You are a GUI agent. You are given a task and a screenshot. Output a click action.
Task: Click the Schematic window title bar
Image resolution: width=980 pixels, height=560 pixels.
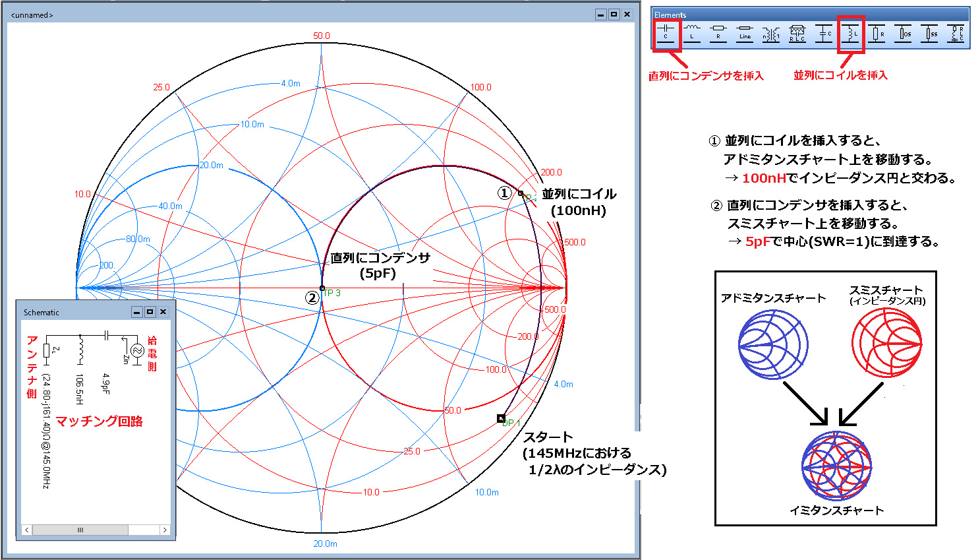pos(96,312)
